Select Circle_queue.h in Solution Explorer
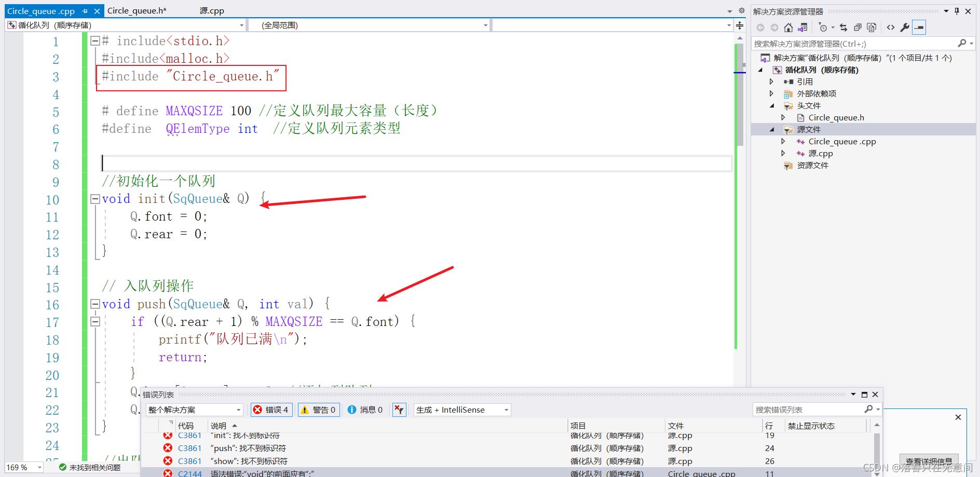Image resolution: width=980 pixels, height=477 pixels. [836, 118]
